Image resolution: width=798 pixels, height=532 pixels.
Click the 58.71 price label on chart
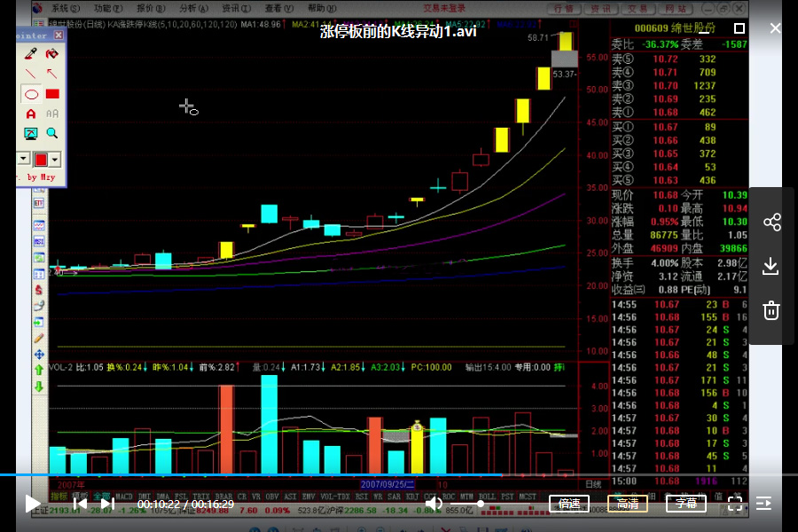(x=538, y=37)
